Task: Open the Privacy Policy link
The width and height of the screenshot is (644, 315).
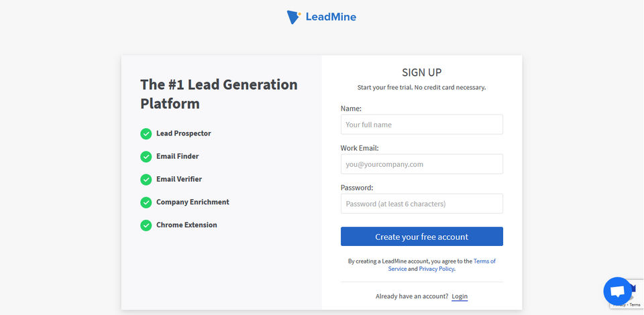Action: [x=437, y=269]
